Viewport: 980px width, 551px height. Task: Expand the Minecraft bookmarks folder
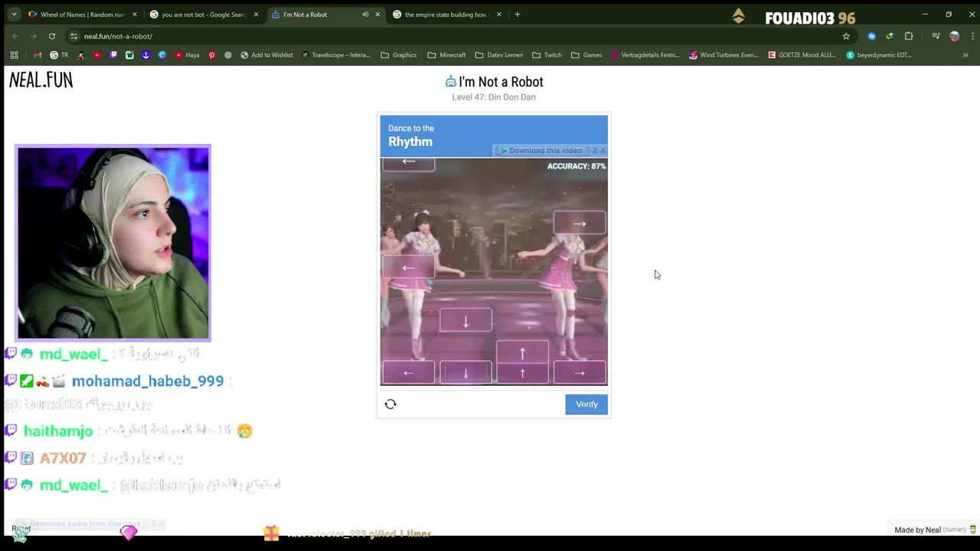[446, 55]
